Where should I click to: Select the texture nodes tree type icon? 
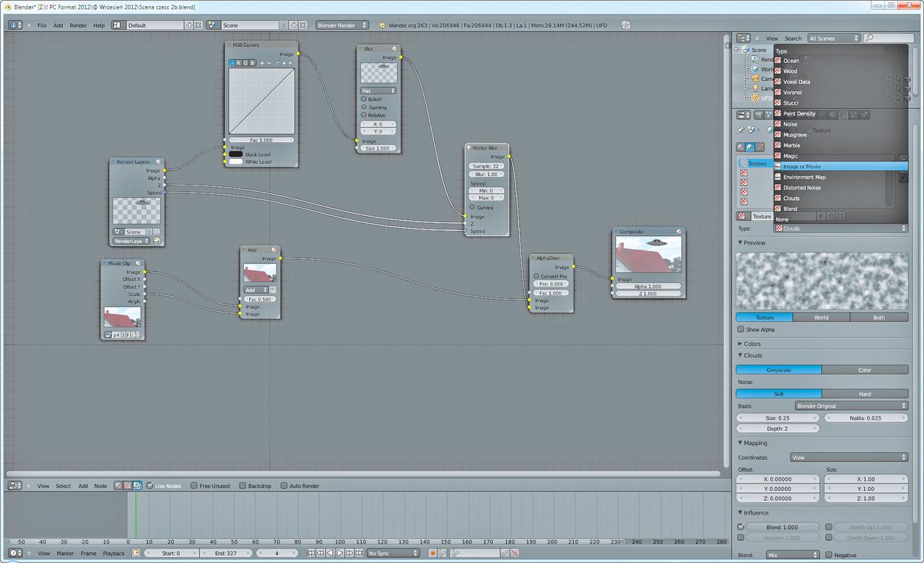coord(128,486)
